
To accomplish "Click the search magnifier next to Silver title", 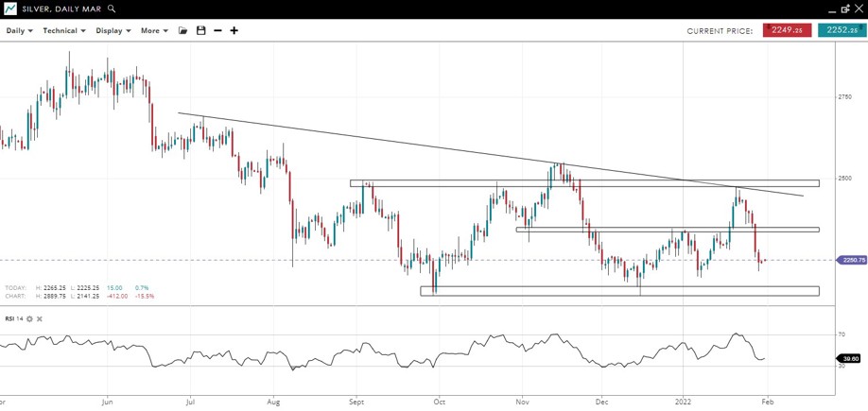I will pos(112,9).
